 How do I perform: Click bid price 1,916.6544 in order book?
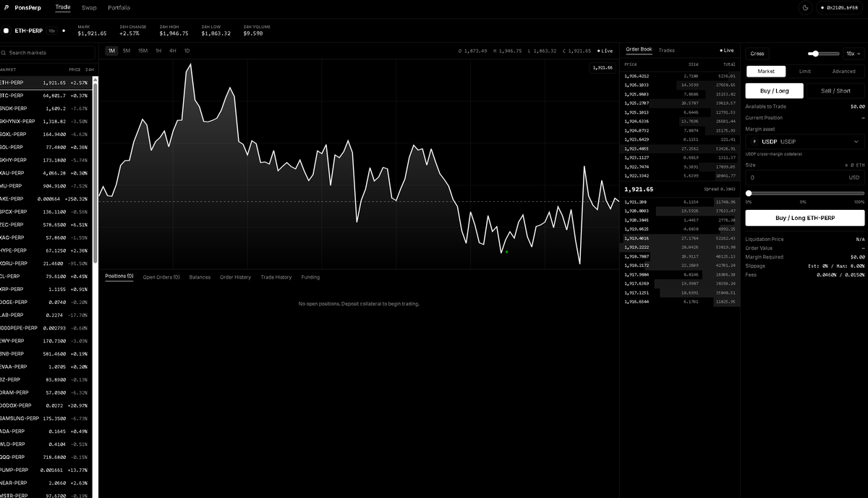click(637, 301)
